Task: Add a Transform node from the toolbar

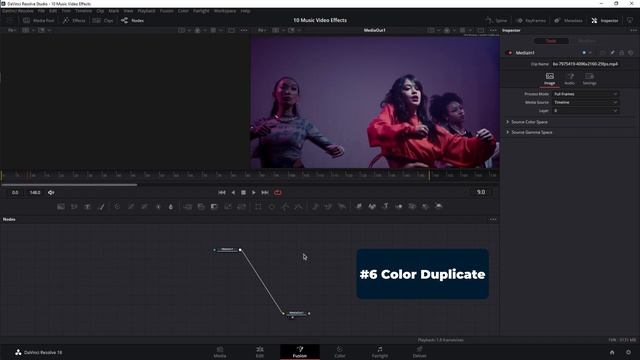Action: (241, 207)
